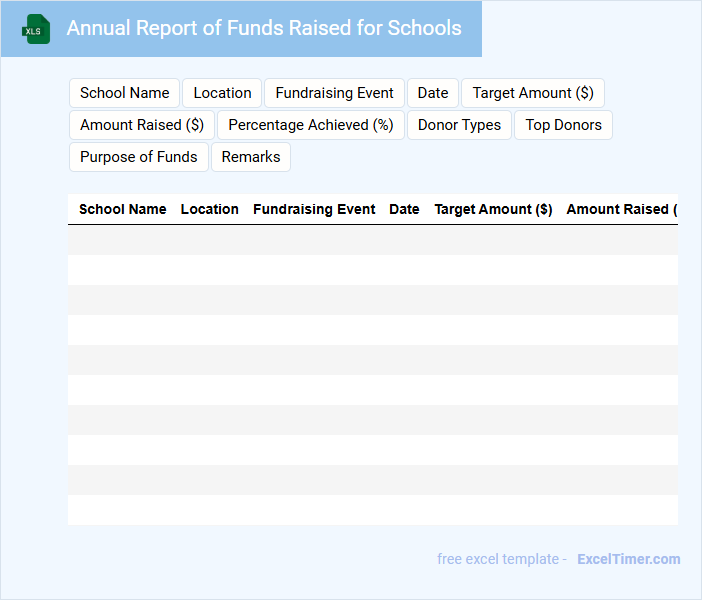Select the Percentage Achieved (%) tag
The image size is (702, 600).
click(x=311, y=125)
